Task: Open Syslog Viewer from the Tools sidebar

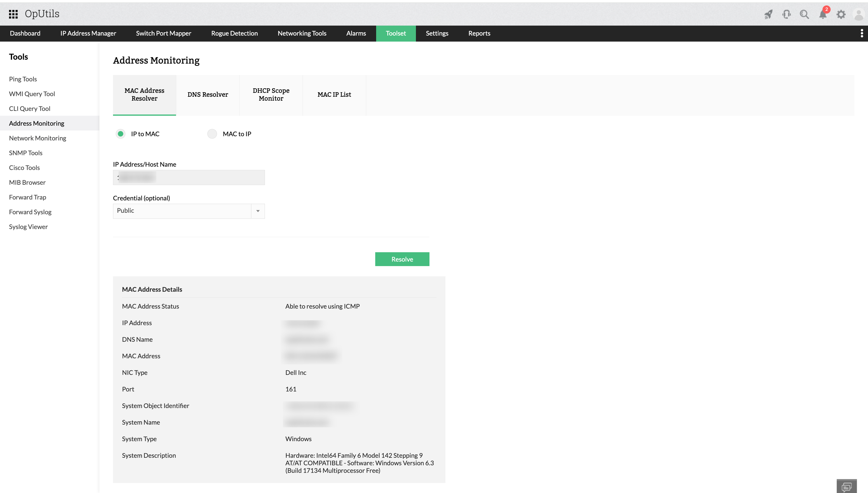Action: click(x=28, y=227)
